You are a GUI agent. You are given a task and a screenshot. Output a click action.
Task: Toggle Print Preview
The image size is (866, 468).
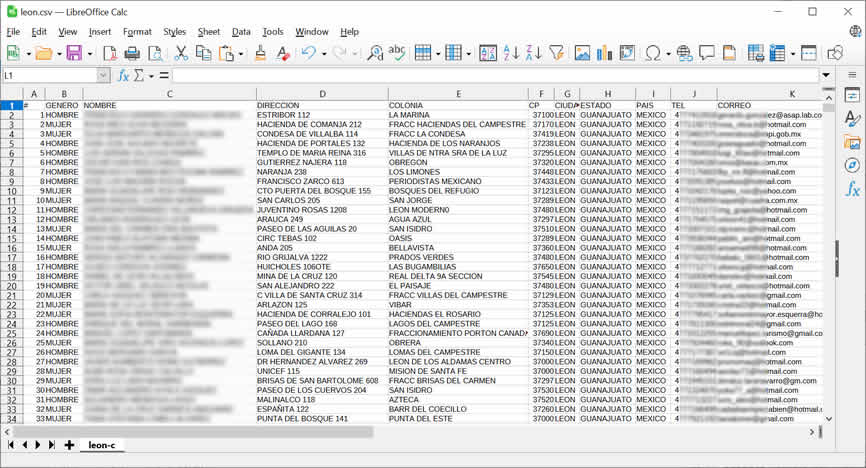[x=156, y=53]
